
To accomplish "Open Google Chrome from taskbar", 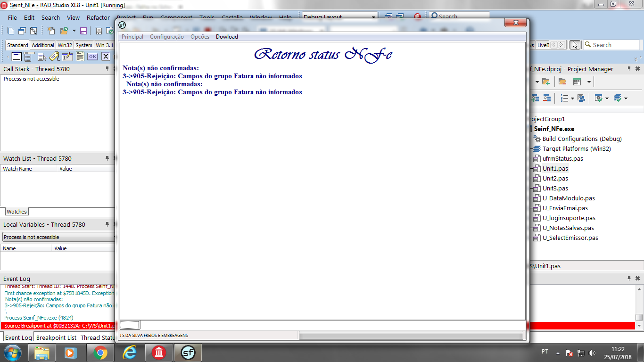I will (x=100, y=353).
